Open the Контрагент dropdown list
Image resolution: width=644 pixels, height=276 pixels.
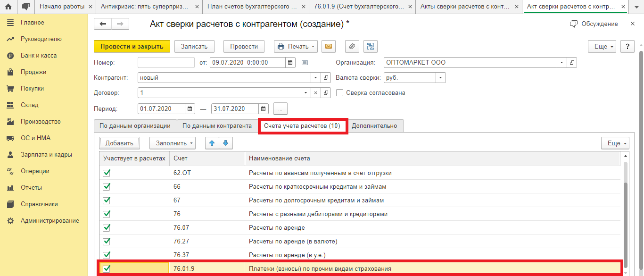[x=315, y=77]
